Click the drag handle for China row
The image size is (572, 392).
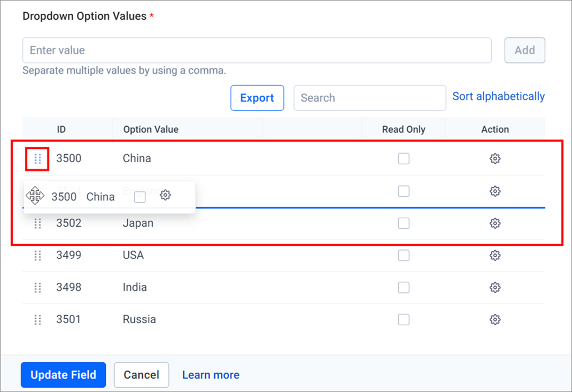37,159
